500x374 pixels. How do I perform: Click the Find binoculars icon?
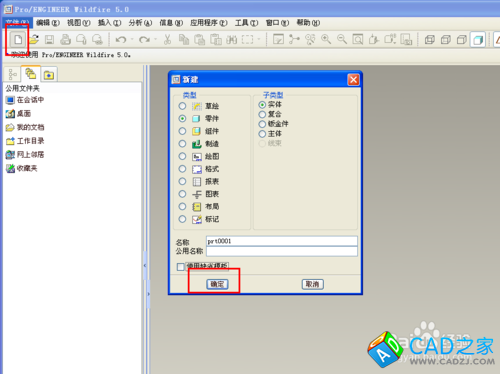232,40
